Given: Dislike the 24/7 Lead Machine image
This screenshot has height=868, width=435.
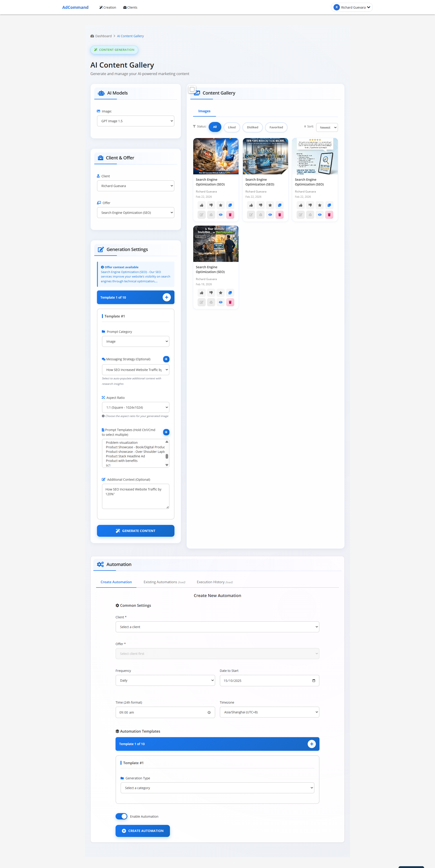Looking at the screenshot, I should [261, 205].
